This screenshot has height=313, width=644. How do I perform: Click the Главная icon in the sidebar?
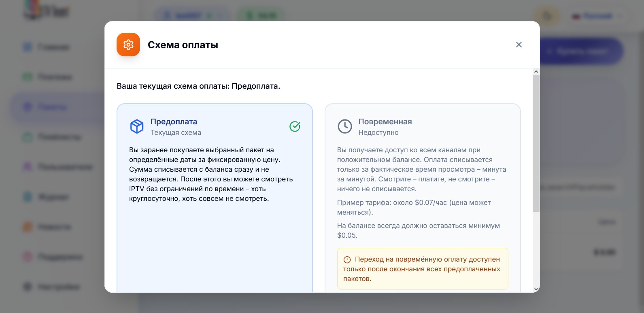point(28,47)
